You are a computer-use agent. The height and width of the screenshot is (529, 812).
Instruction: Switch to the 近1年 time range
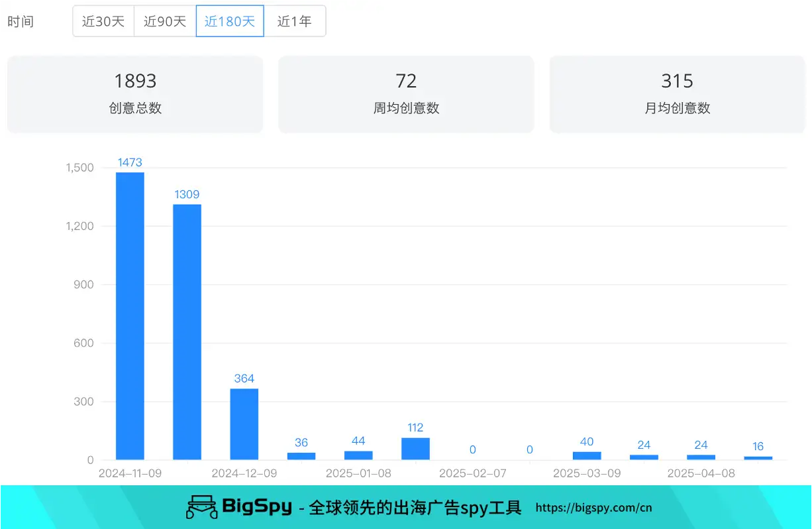tap(295, 21)
